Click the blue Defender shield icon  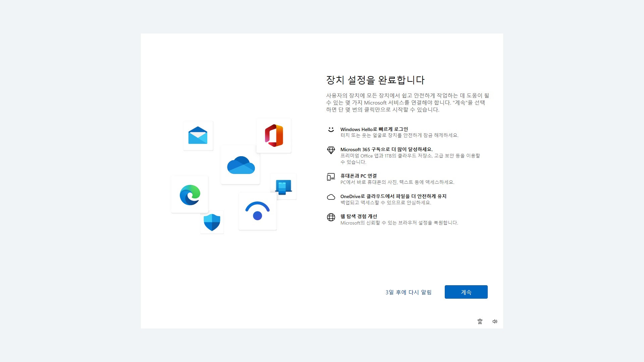coord(212,222)
